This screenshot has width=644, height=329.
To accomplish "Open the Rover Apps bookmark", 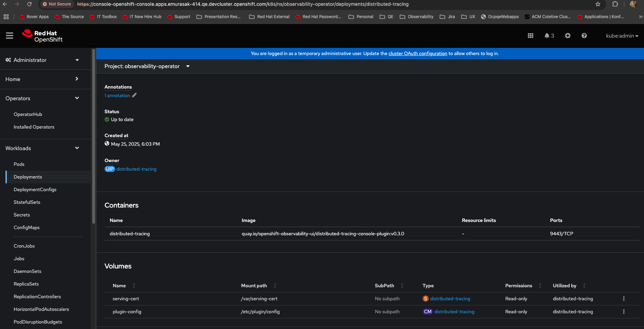I will (x=34, y=16).
